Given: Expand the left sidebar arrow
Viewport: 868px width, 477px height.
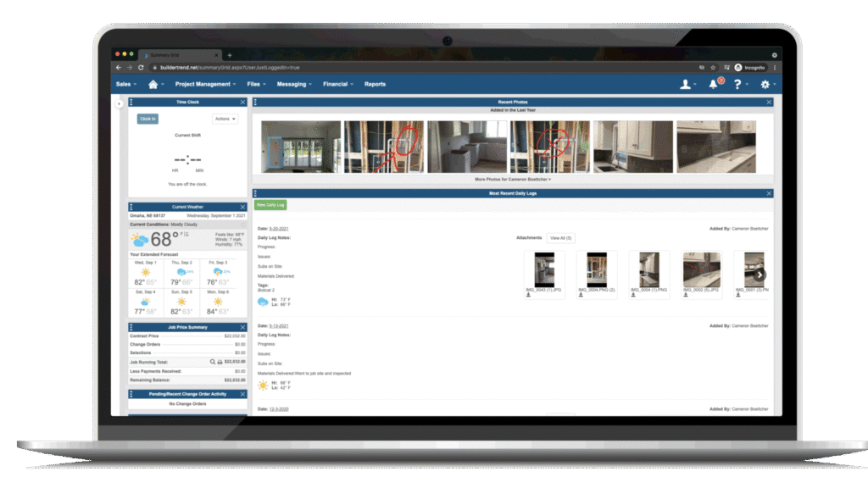Looking at the screenshot, I should pos(119,103).
